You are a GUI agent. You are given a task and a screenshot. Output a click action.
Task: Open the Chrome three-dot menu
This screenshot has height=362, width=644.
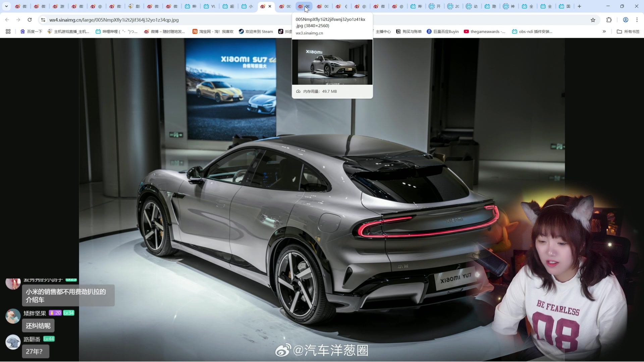click(x=637, y=20)
